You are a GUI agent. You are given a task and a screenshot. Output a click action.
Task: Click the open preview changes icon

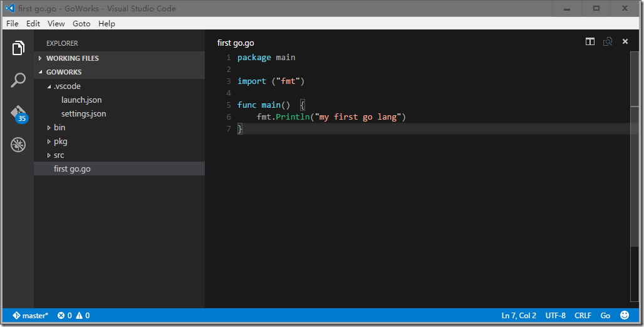tap(607, 42)
